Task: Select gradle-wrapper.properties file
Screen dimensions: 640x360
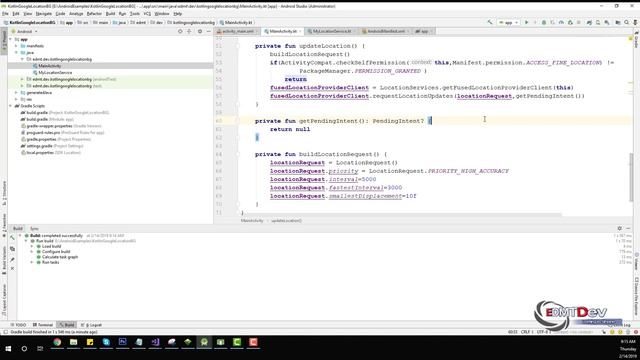Action: coord(61,126)
